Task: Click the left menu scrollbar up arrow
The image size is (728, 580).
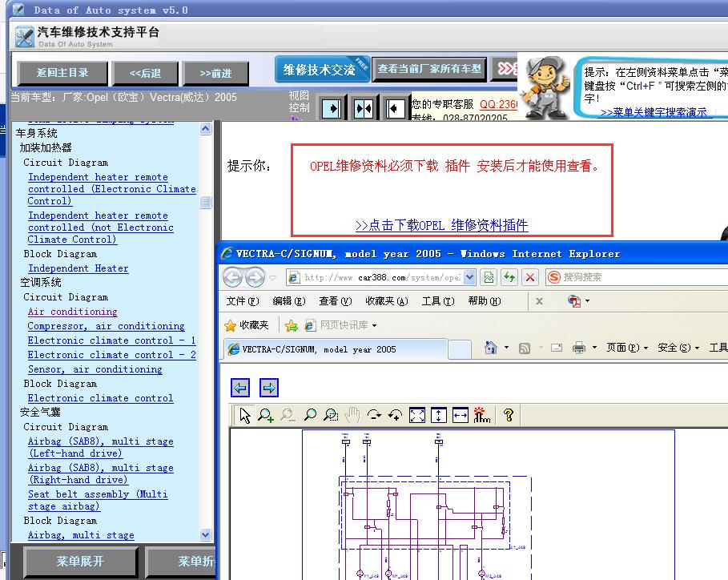Action: [x=206, y=129]
